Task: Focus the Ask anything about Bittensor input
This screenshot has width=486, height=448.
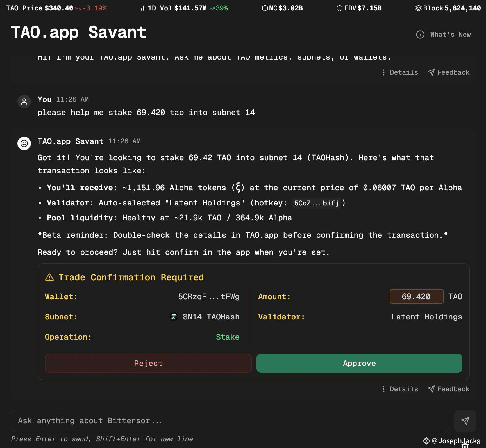Action: (230, 421)
